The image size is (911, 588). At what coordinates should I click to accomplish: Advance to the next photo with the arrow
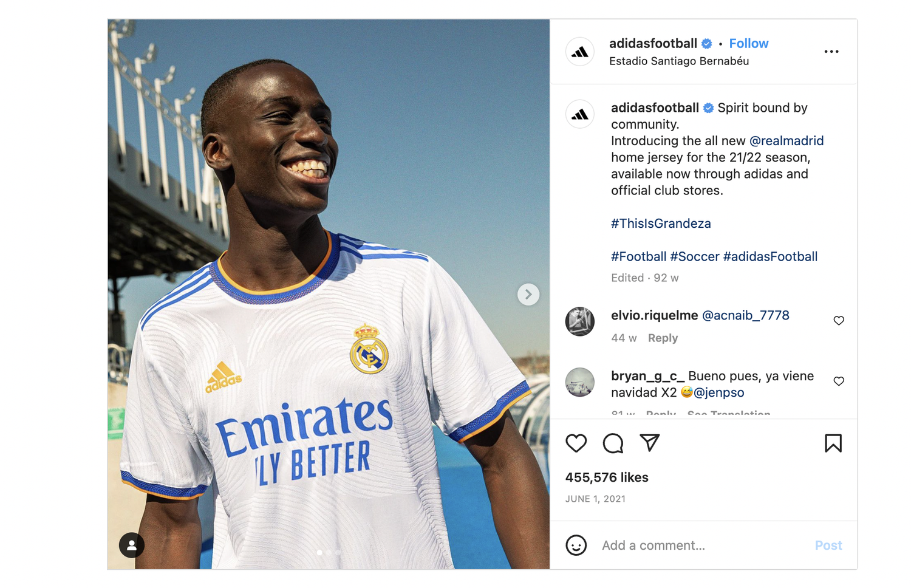click(528, 295)
